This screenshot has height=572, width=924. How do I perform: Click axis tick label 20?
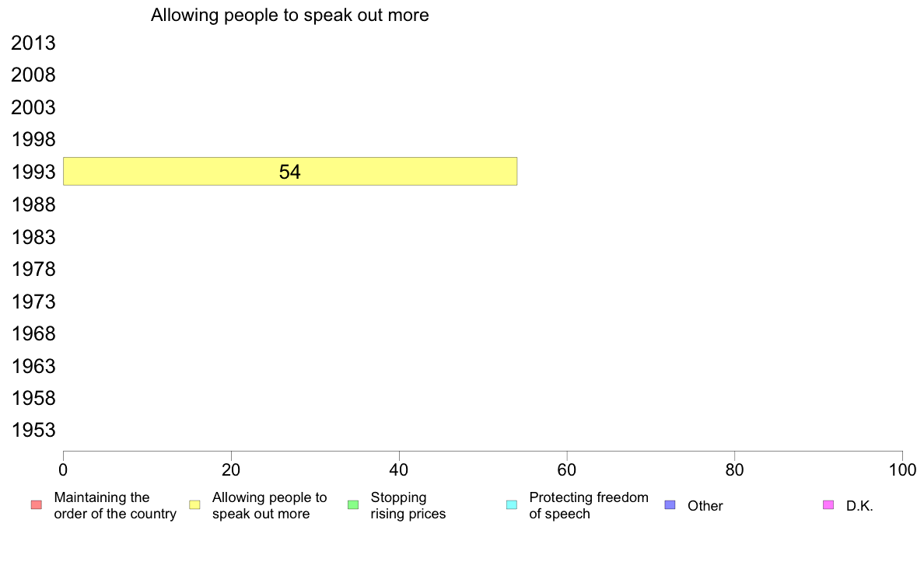pos(231,470)
